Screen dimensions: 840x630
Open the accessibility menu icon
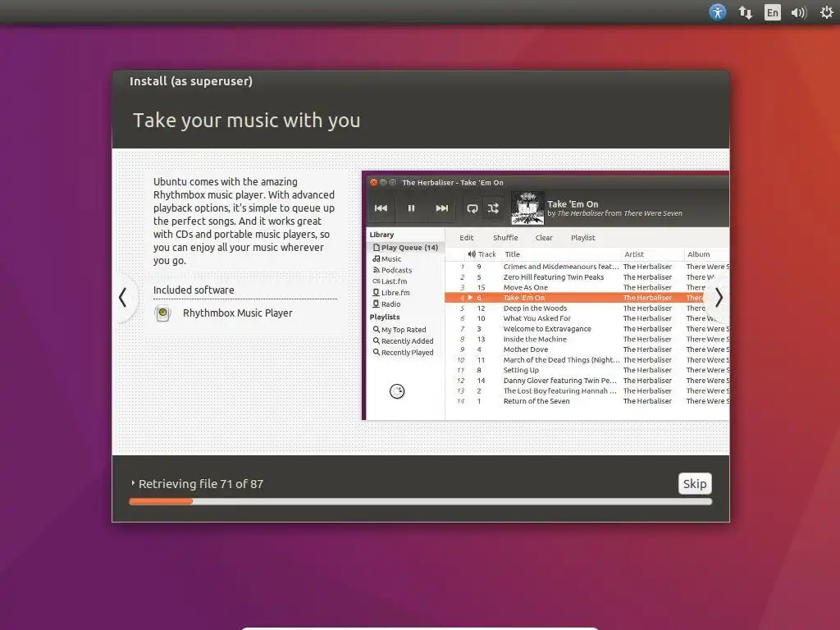coord(717,11)
